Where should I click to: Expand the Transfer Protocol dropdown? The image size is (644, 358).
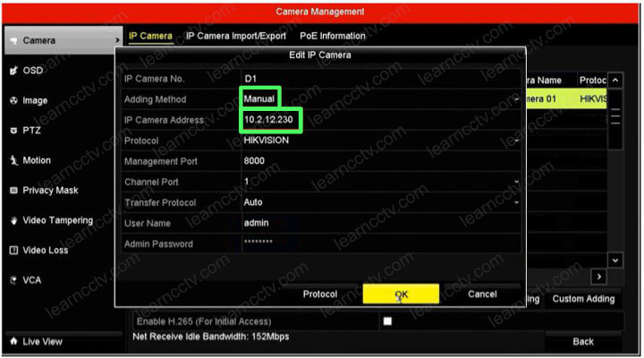tap(516, 202)
